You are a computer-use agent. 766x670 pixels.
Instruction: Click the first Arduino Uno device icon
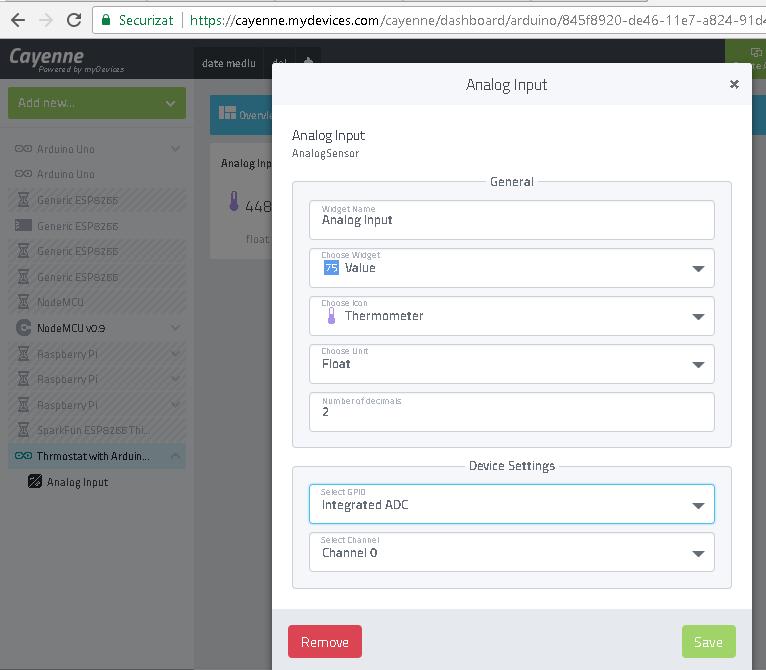(x=23, y=149)
